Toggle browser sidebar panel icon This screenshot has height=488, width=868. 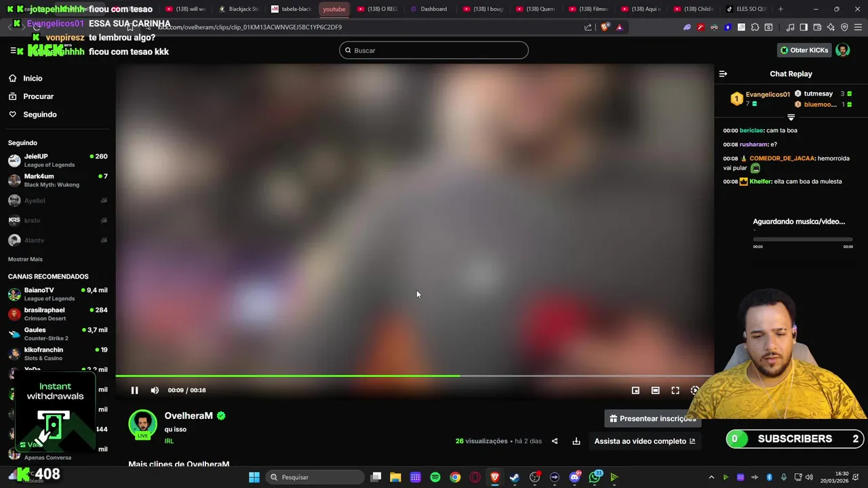pos(804,27)
